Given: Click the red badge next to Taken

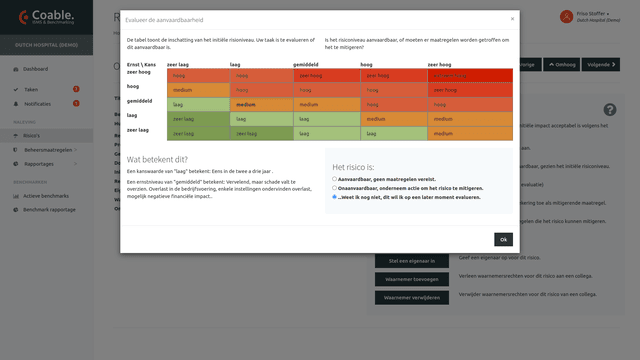Looking at the screenshot, I should [76, 89].
